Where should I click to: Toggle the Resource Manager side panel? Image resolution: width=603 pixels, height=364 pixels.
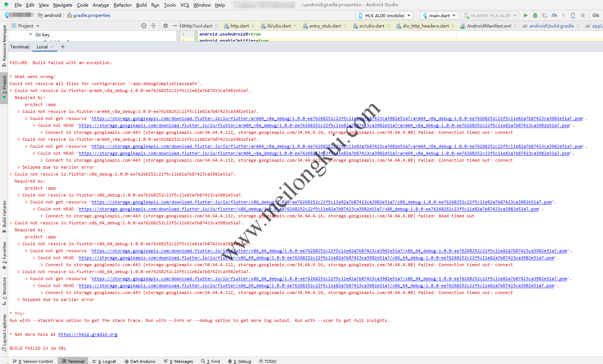pos(4,45)
